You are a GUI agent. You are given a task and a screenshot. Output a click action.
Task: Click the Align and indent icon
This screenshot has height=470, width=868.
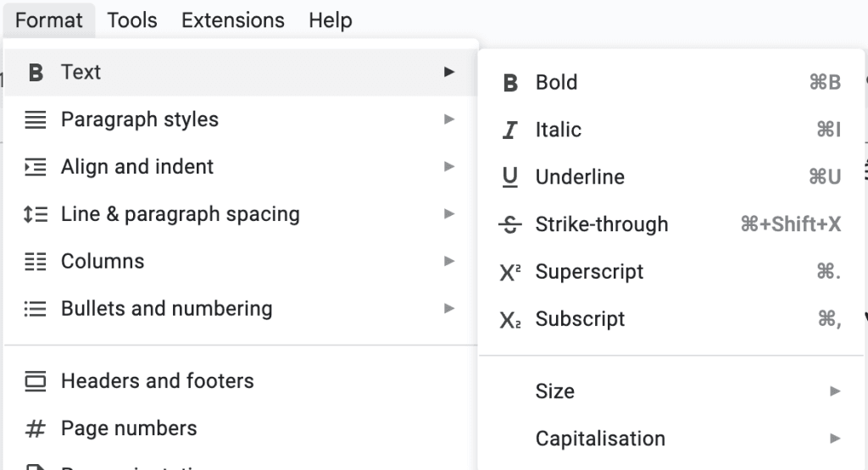[36, 167]
